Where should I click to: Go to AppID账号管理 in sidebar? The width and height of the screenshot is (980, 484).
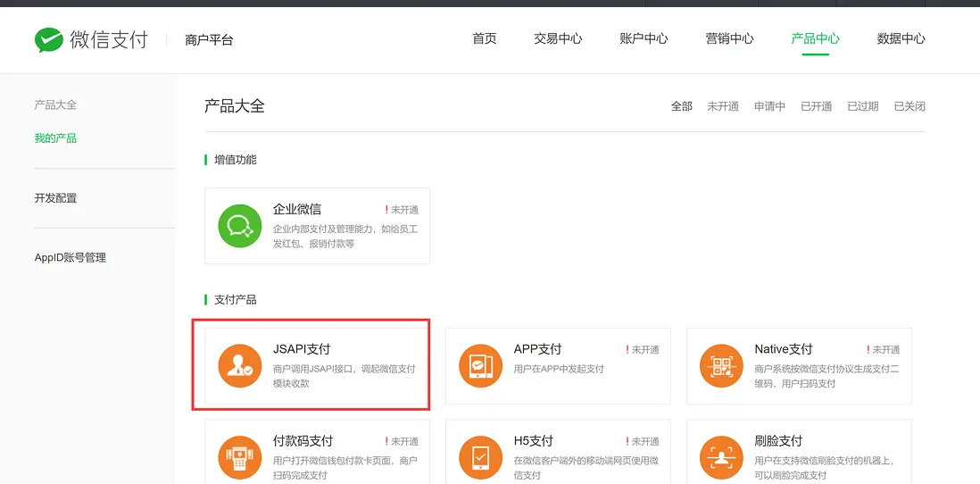coord(70,258)
